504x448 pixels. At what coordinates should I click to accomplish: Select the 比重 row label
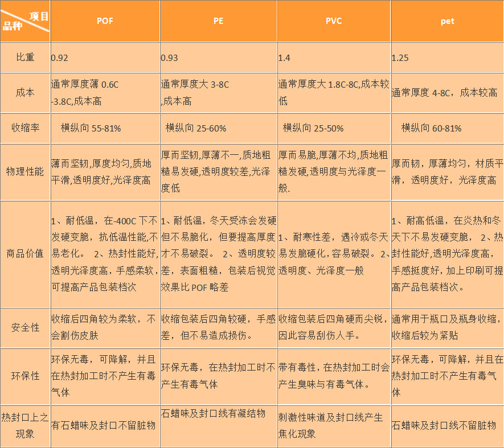pos(25,57)
